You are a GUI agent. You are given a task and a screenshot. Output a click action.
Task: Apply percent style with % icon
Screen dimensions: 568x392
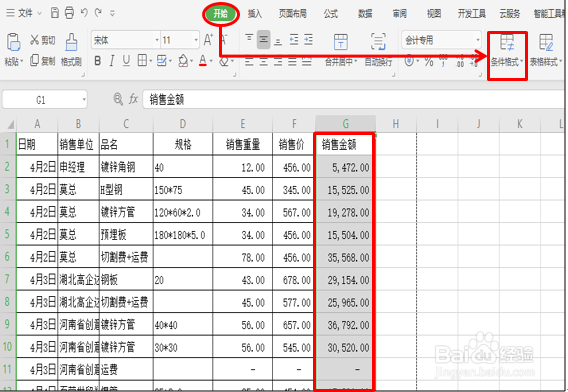429,62
